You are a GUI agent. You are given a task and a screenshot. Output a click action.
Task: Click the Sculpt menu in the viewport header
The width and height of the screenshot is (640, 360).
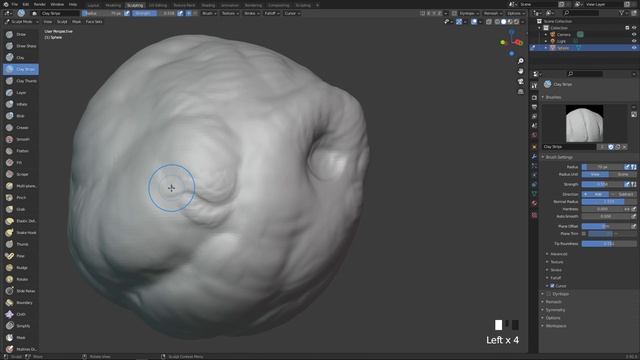[x=62, y=22]
